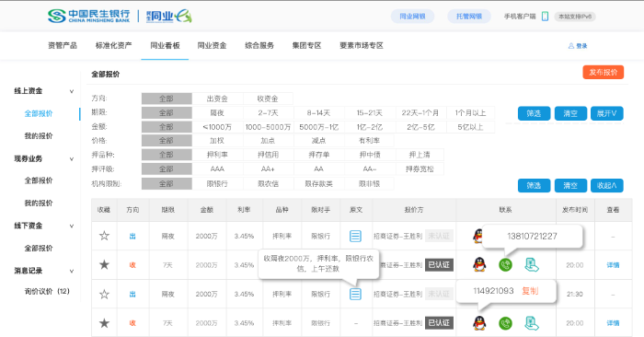Click the 清空 button next to 收起Λ
The height and width of the screenshot is (337, 644).
click(570, 186)
